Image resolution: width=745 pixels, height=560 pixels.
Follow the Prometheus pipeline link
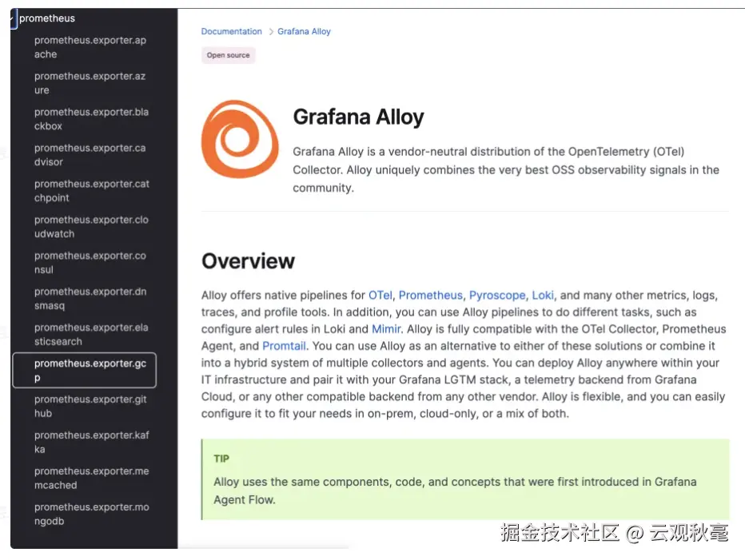tap(431, 296)
